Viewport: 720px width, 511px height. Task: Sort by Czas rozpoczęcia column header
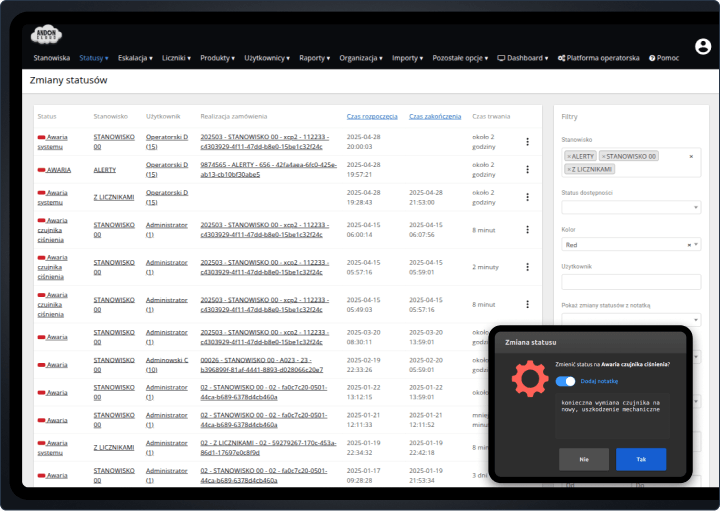point(371,116)
